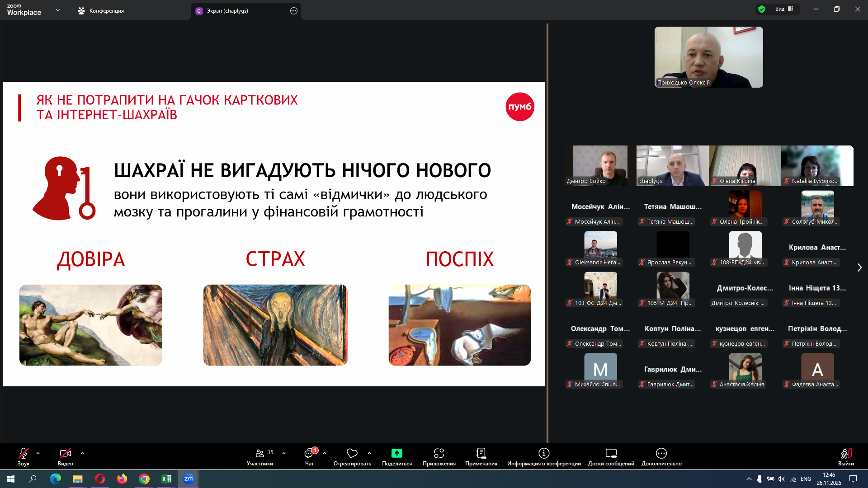Show next page of participant gallery

[x=859, y=267]
